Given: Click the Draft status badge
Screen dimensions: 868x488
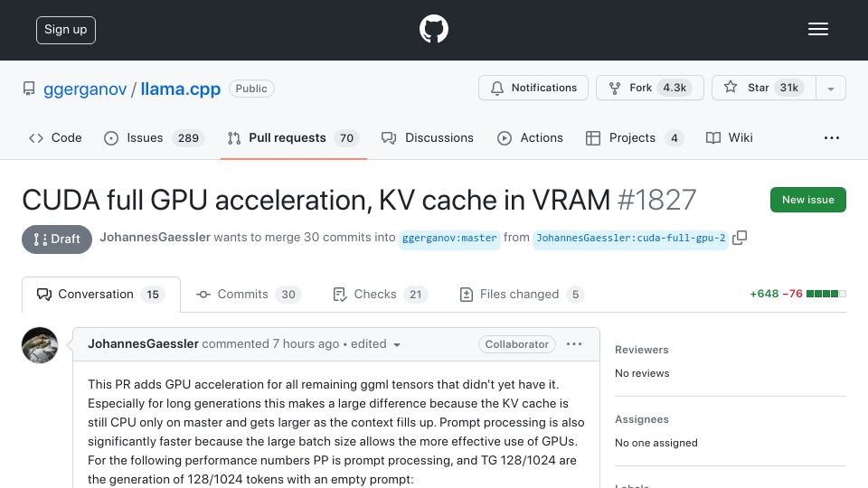Looking at the screenshot, I should click(57, 239).
